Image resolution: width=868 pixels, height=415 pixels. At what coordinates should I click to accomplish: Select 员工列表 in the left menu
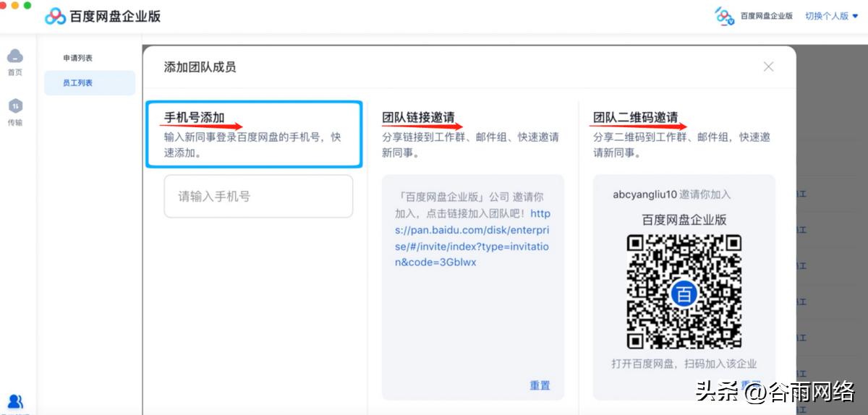click(89, 83)
